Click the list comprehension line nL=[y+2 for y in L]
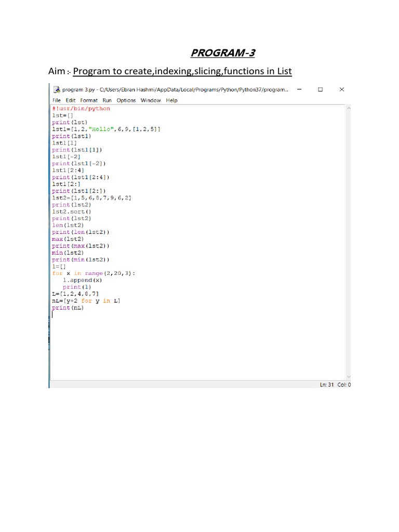 pos(86,301)
